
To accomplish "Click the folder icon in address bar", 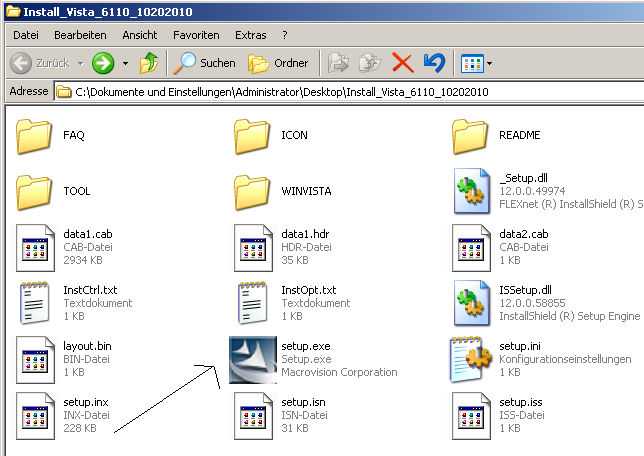I will [x=64, y=92].
